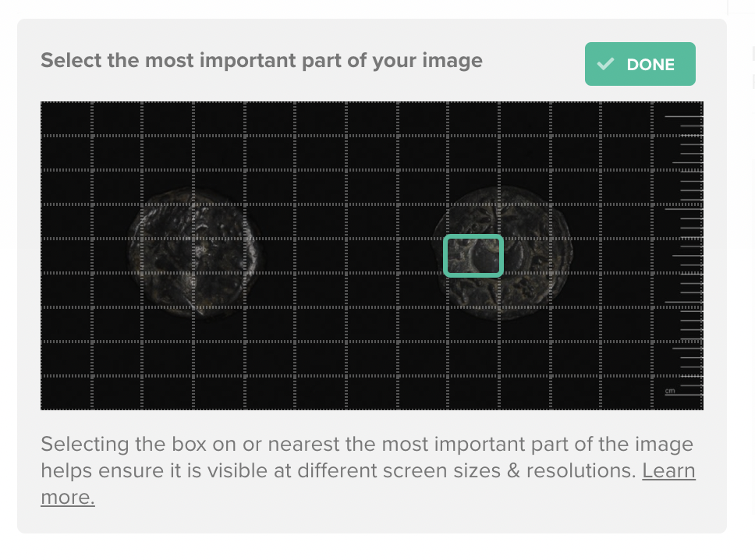Select the grid cell directly right of the green box
This screenshot has height=560, width=755.
(525, 256)
